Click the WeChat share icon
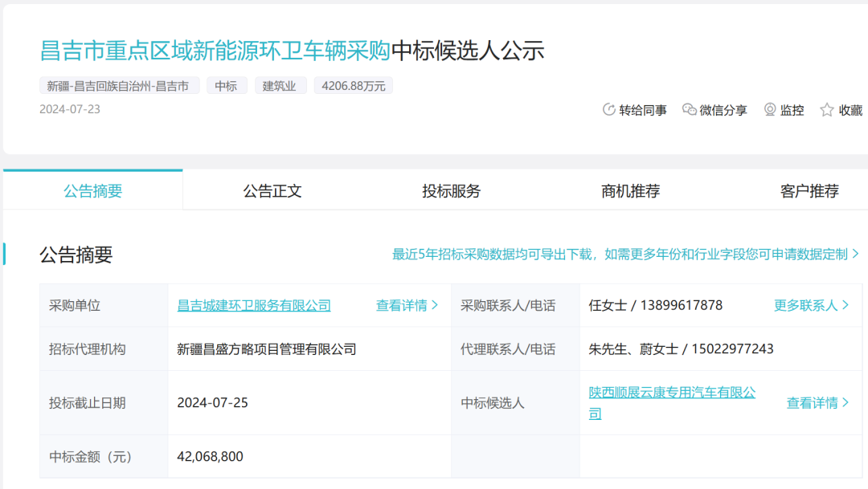868x489 pixels. click(690, 109)
